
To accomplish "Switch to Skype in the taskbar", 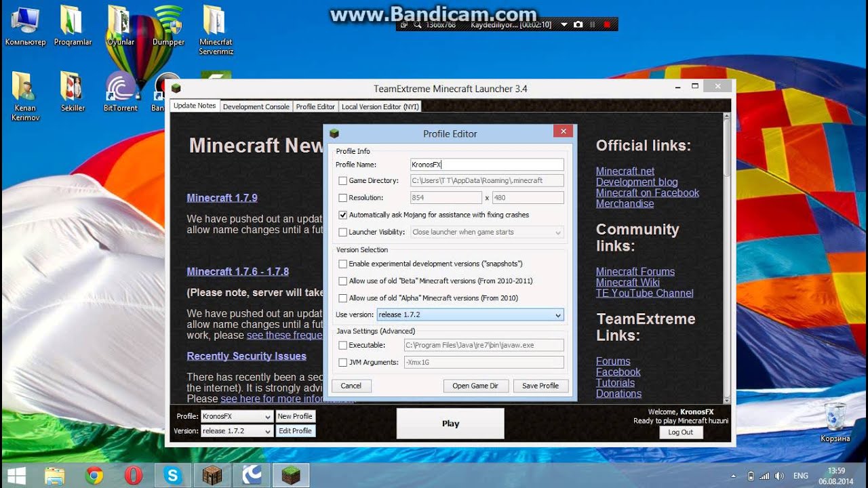I will [172, 475].
